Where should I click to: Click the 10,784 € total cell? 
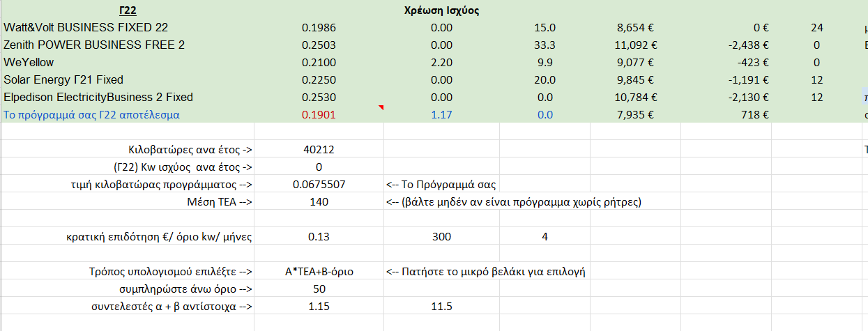click(x=636, y=98)
